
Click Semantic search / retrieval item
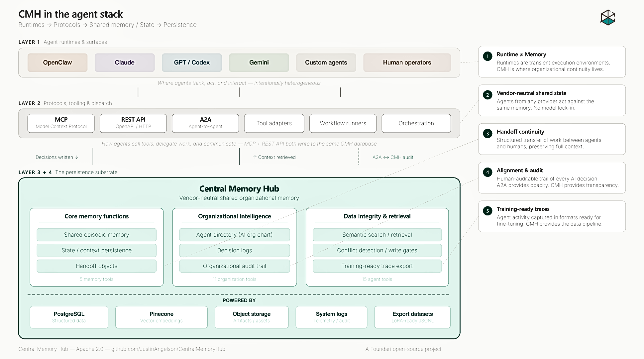(377, 235)
